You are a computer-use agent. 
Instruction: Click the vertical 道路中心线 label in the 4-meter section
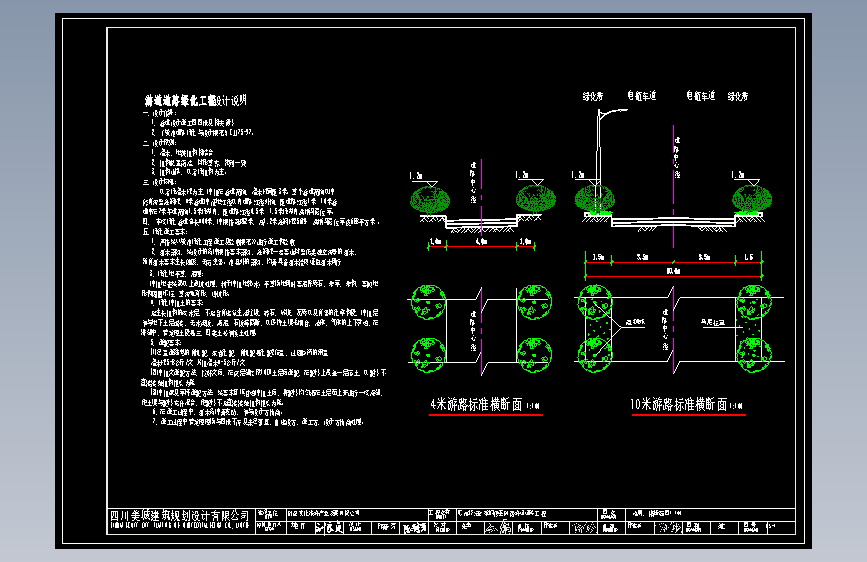point(473,183)
